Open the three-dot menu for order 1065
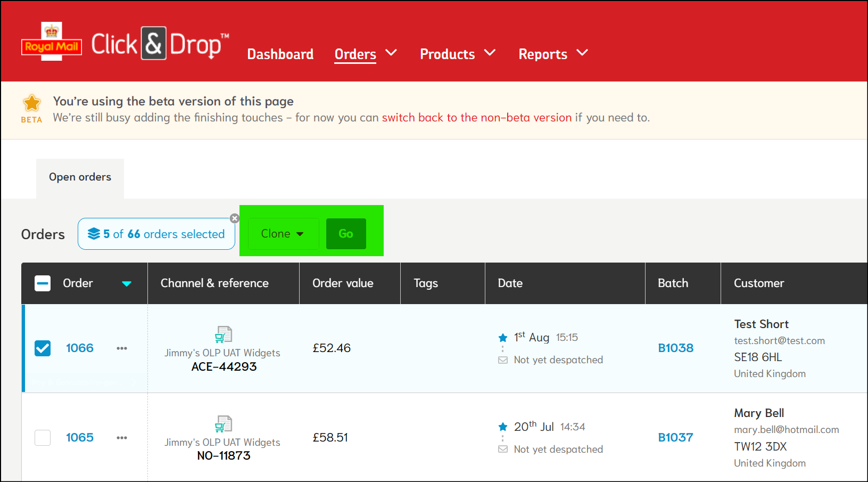Viewport: 868px width, 482px height. coord(122,438)
